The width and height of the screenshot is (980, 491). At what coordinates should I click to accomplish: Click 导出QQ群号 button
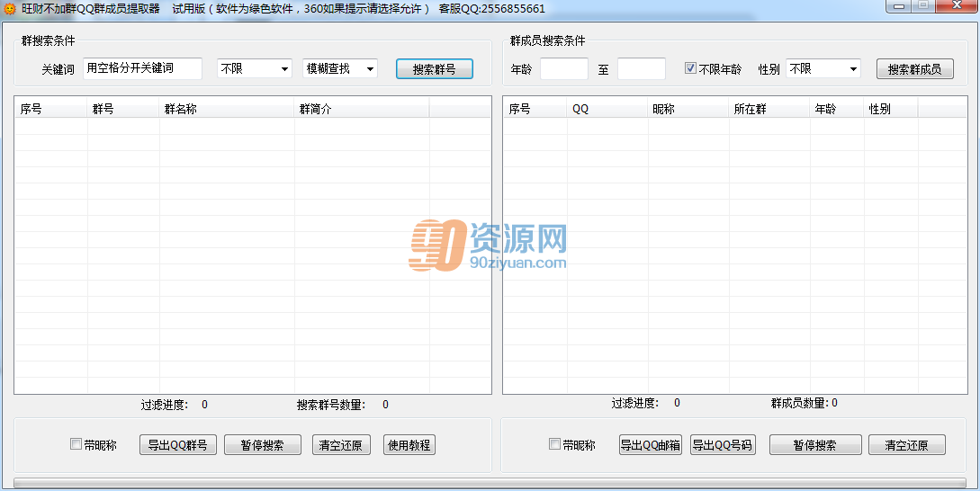tap(178, 445)
